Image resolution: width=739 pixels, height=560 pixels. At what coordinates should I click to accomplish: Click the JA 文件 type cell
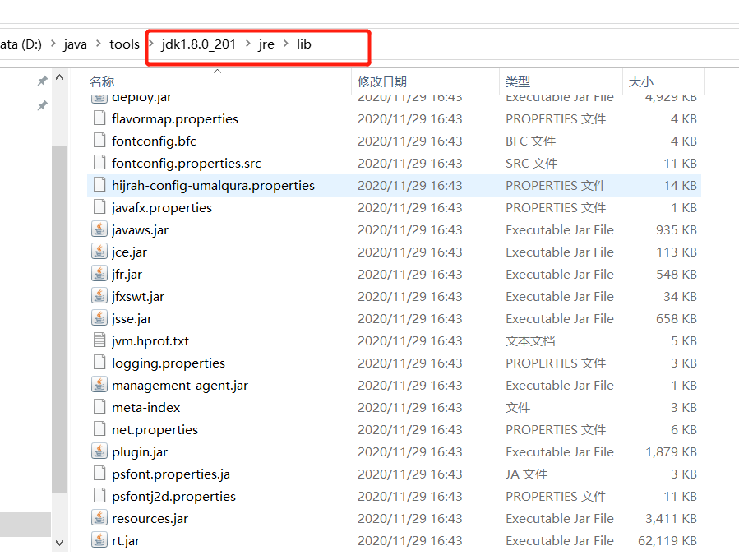point(526,474)
